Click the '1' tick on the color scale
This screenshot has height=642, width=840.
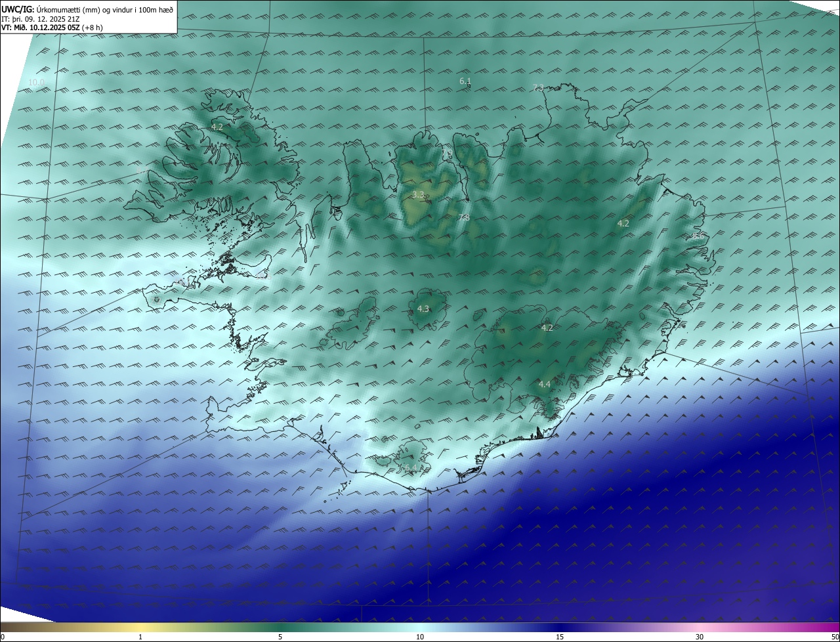coord(140,637)
